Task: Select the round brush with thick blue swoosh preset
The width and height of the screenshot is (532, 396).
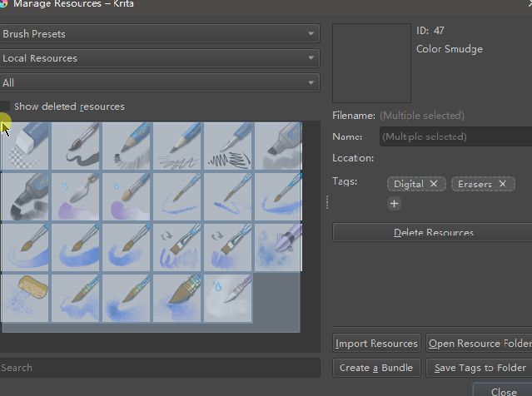Action: coord(75,248)
